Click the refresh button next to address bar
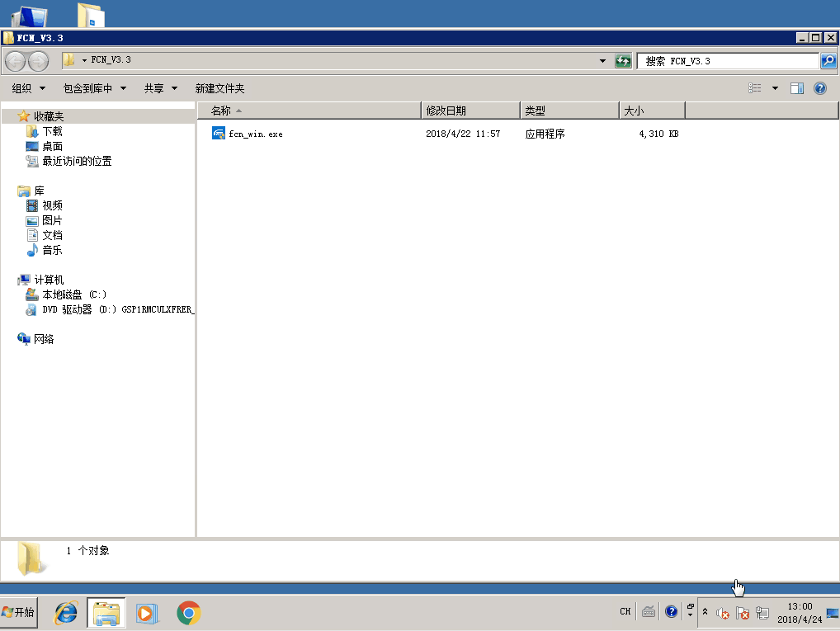840x631 pixels. 623,61
